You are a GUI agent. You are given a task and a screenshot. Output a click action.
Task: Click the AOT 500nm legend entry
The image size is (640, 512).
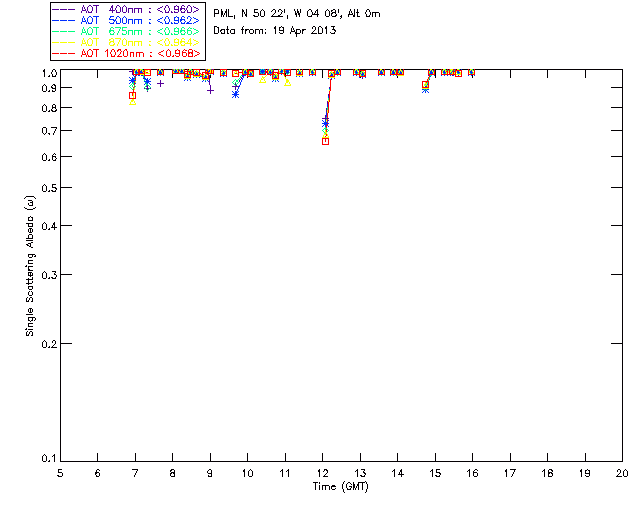point(126,20)
